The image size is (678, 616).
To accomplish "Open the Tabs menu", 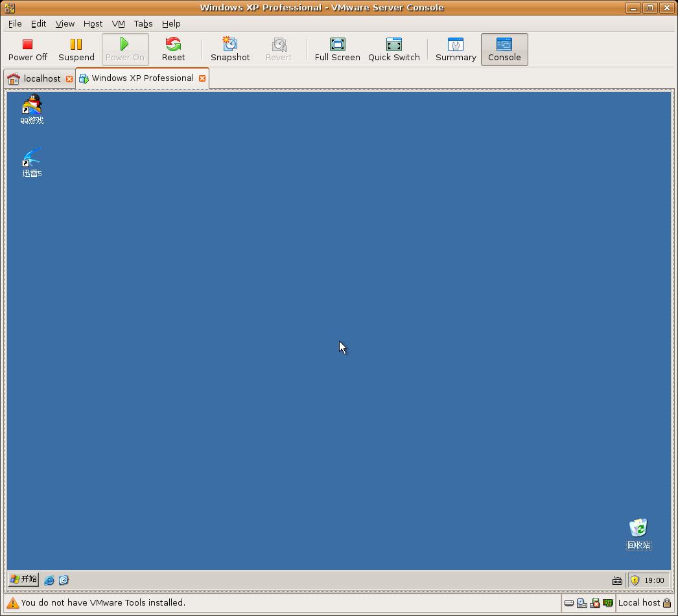I will [x=143, y=24].
